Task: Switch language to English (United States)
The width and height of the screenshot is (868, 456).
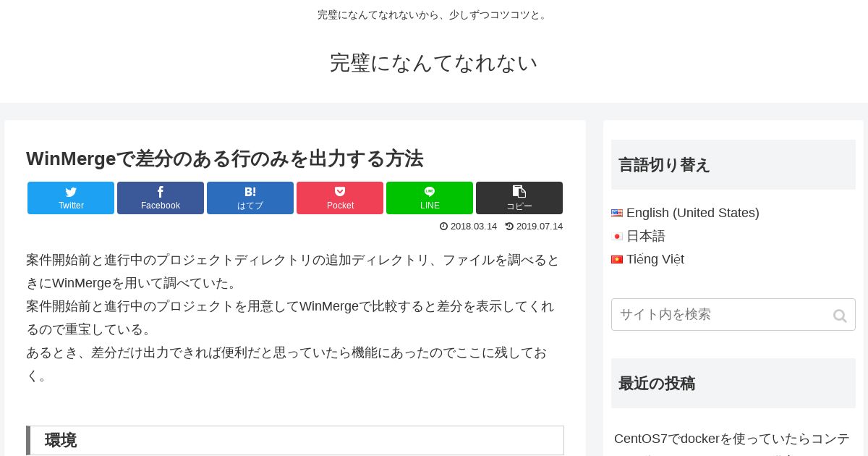Action: click(x=692, y=213)
